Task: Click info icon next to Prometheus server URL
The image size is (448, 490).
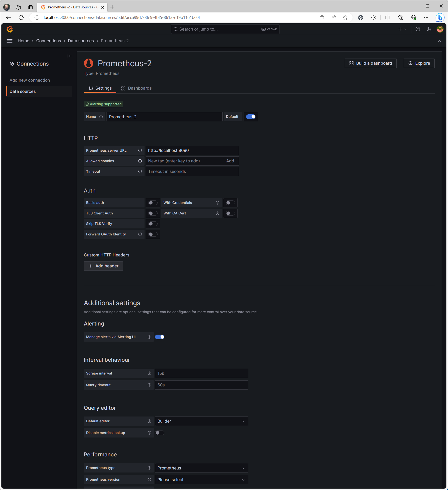Action: point(140,150)
